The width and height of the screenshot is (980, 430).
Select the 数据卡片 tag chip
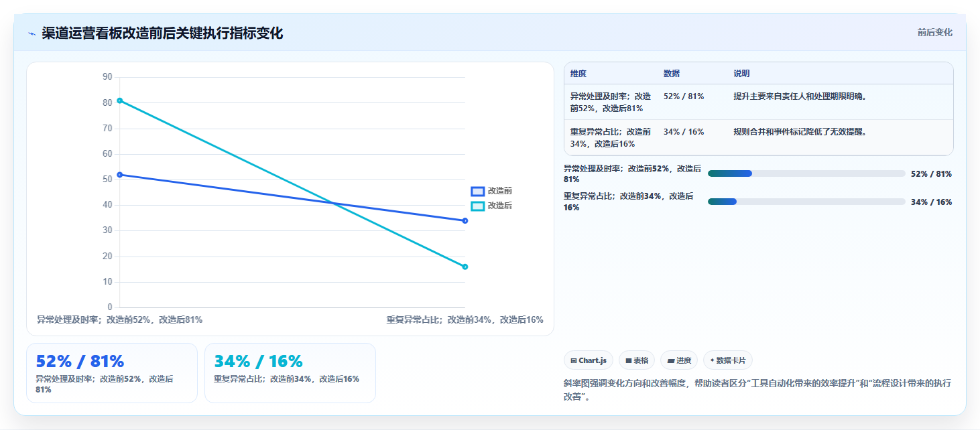point(727,360)
